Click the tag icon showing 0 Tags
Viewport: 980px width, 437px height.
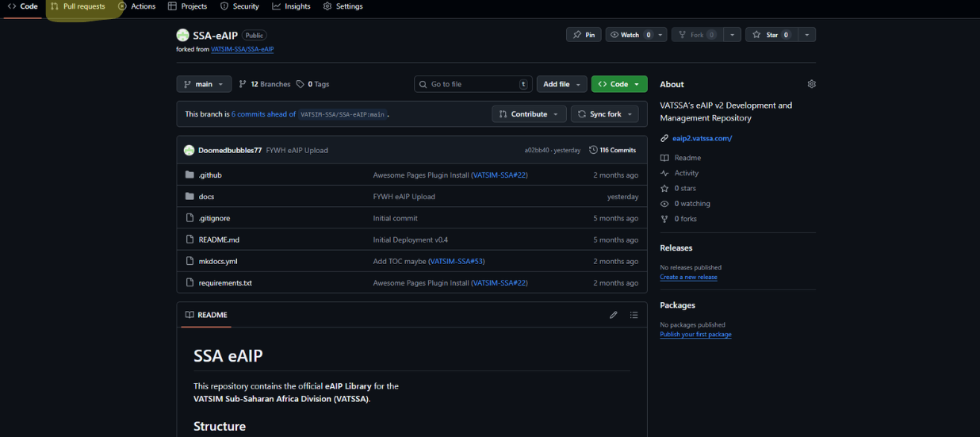tap(301, 84)
